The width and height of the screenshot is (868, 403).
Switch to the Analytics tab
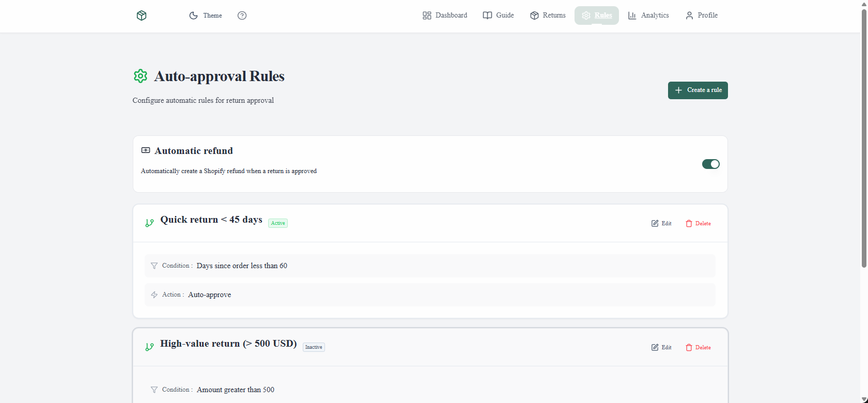click(648, 16)
